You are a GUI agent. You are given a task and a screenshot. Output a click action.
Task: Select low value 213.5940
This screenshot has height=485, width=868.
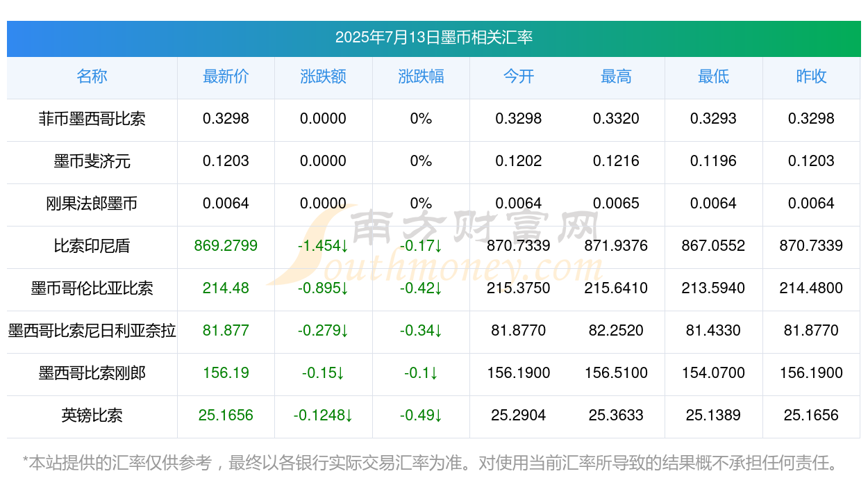(713, 288)
